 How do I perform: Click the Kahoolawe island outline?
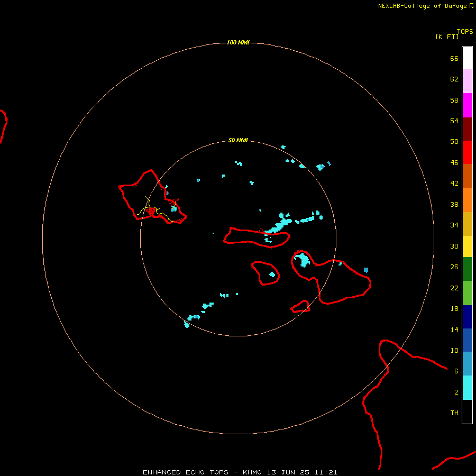click(300, 306)
